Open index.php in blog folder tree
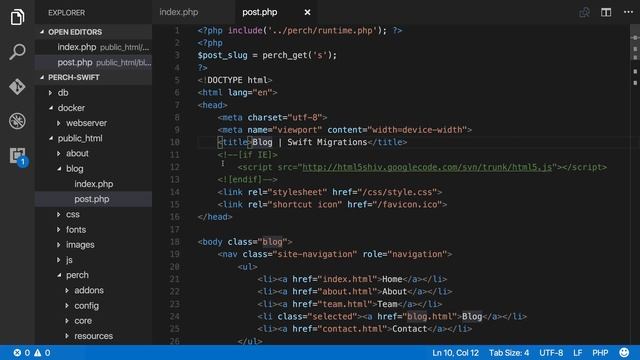This screenshot has height=360, width=640. (94, 184)
